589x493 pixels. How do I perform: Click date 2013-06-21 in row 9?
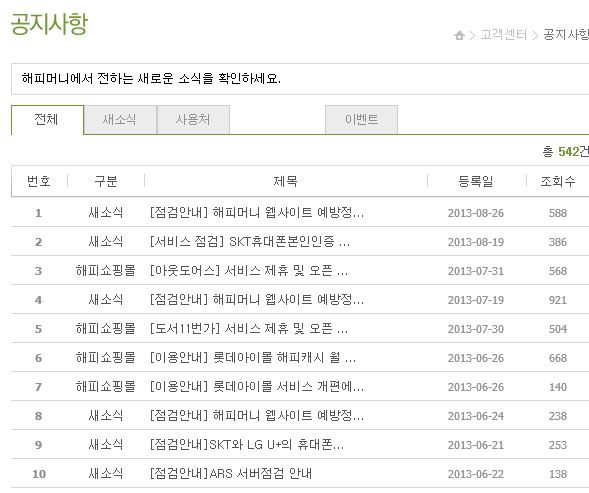click(x=476, y=445)
